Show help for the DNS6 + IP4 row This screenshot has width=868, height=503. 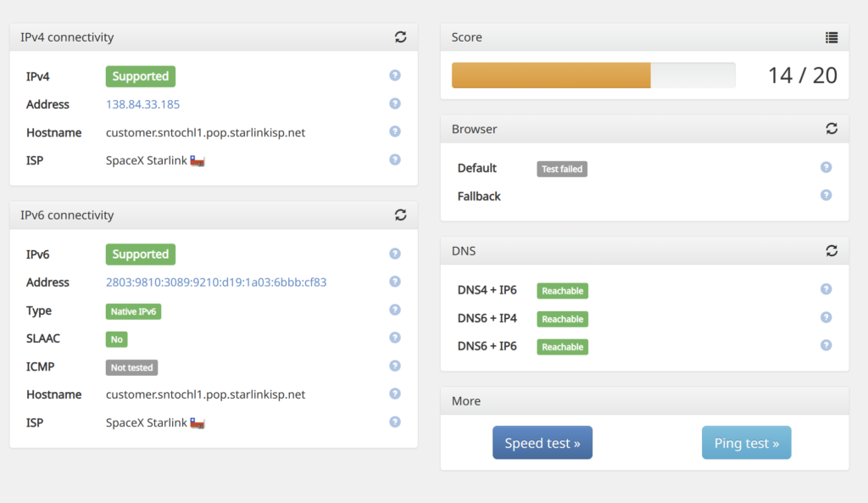(x=826, y=317)
